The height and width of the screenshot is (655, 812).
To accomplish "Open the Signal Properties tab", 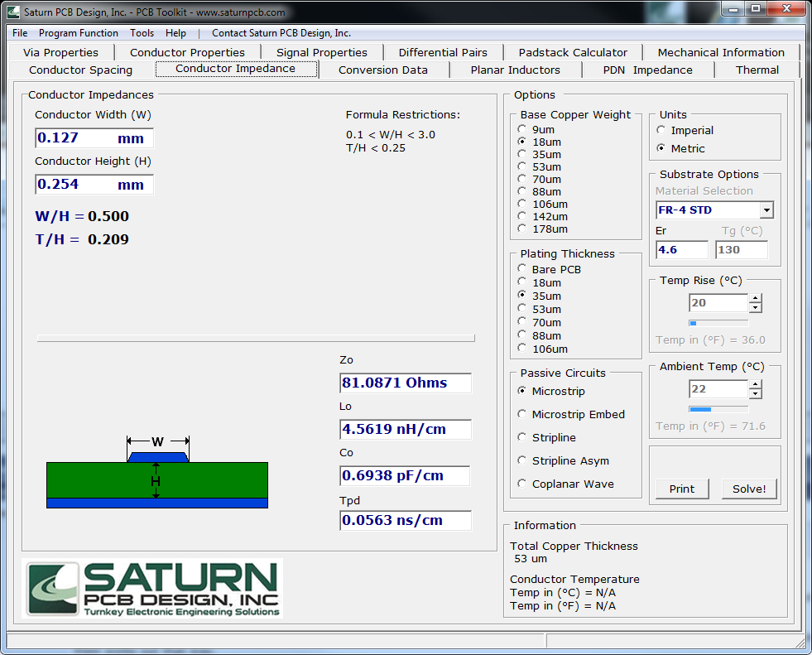I will tap(322, 52).
